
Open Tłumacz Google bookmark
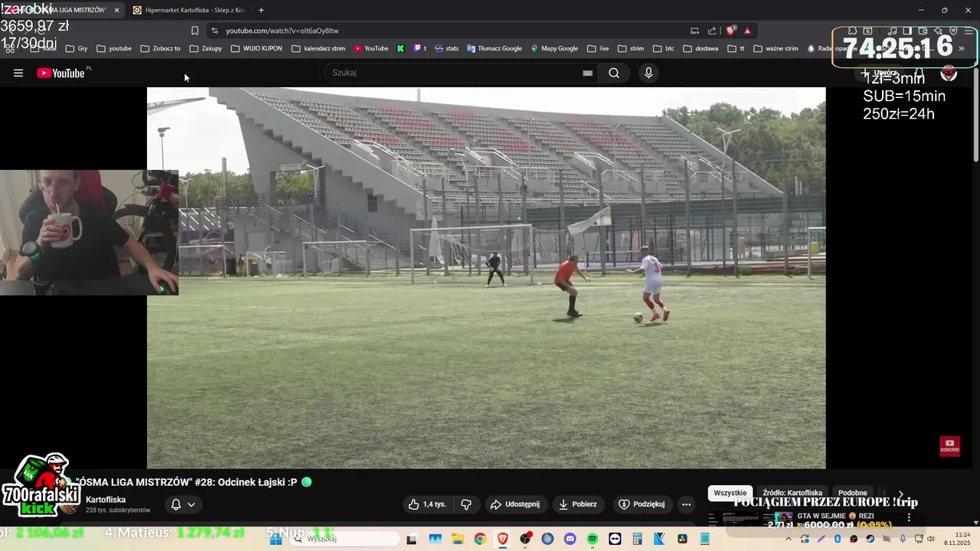[495, 48]
